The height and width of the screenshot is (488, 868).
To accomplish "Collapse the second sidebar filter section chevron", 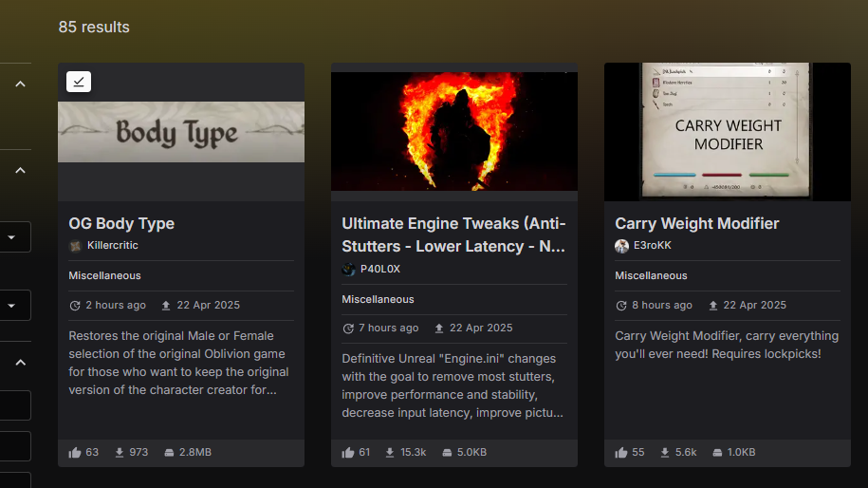I will [x=20, y=170].
